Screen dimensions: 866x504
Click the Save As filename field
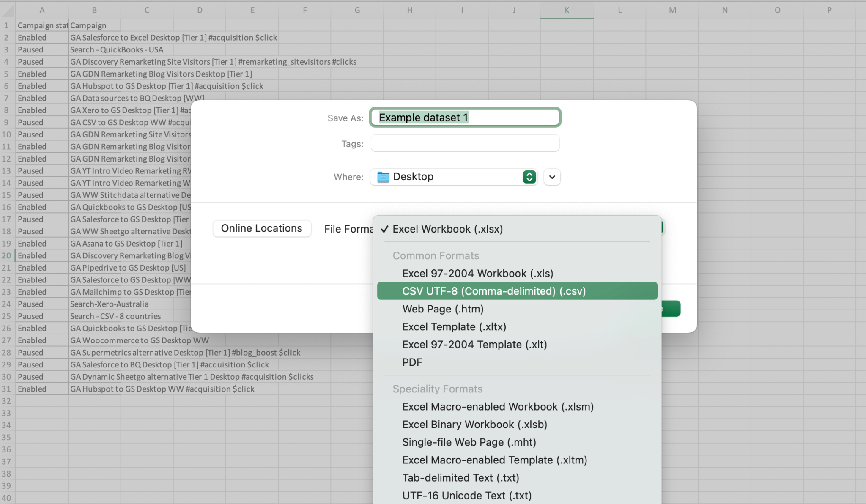pyautogui.click(x=465, y=117)
